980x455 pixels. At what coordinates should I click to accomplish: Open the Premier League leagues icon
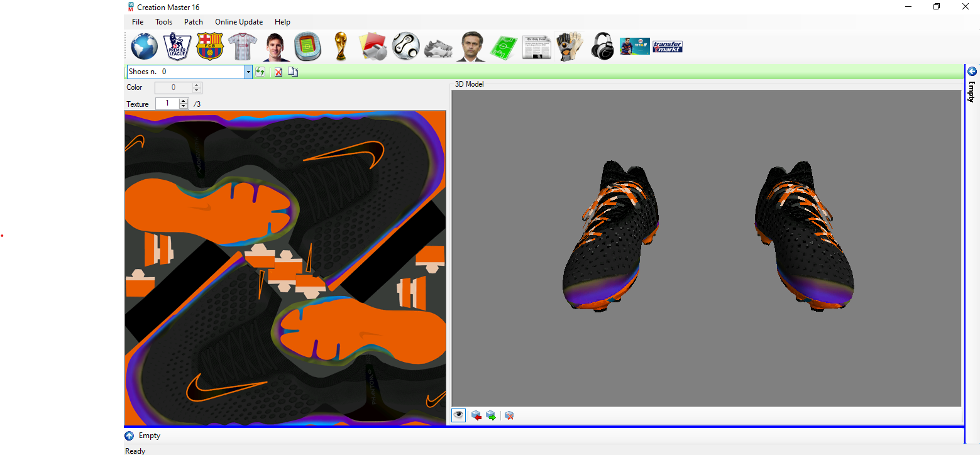[177, 47]
